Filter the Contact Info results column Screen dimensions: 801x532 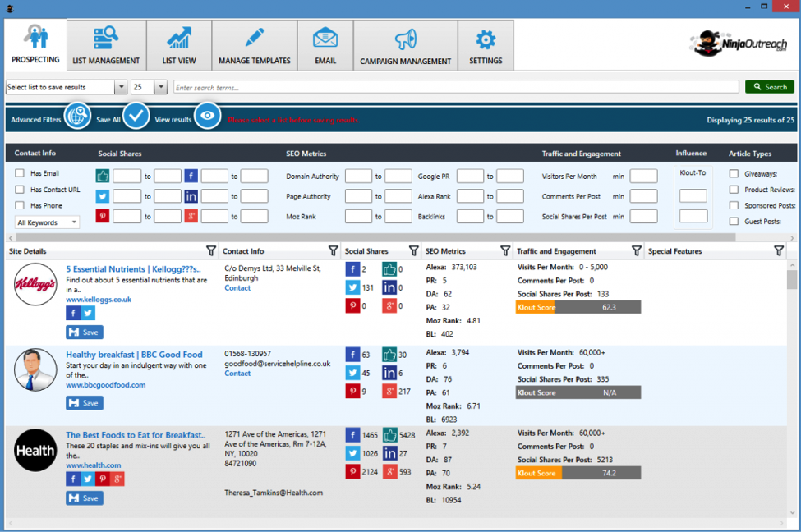coord(333,250)
